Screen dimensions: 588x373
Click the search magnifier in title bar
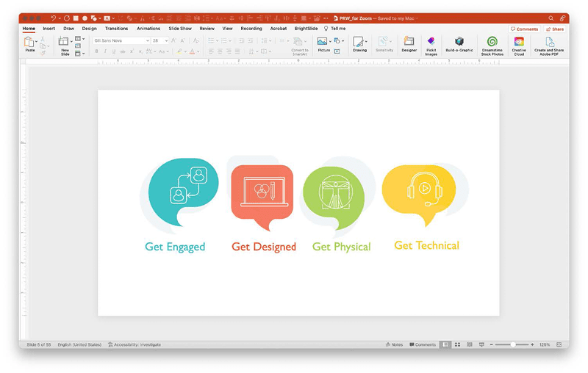pyautogui.click(x=551, y=18)
